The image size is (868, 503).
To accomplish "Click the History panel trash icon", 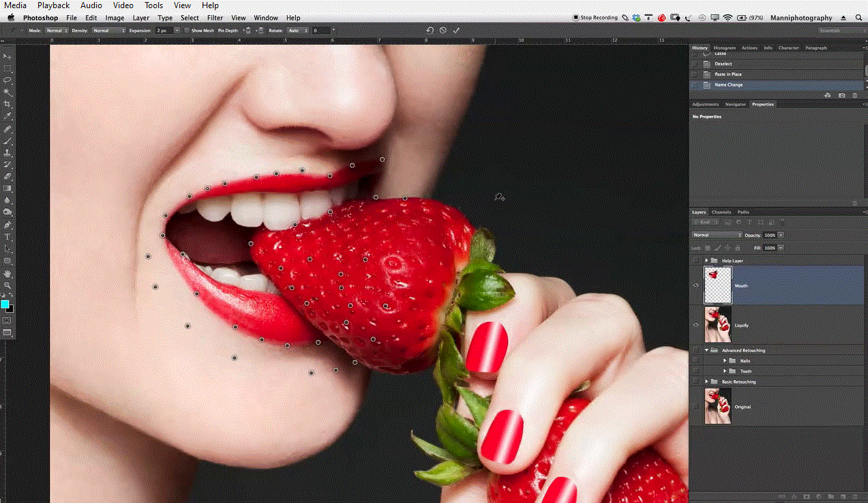I will pyautogui.click(x=855, y=96).
